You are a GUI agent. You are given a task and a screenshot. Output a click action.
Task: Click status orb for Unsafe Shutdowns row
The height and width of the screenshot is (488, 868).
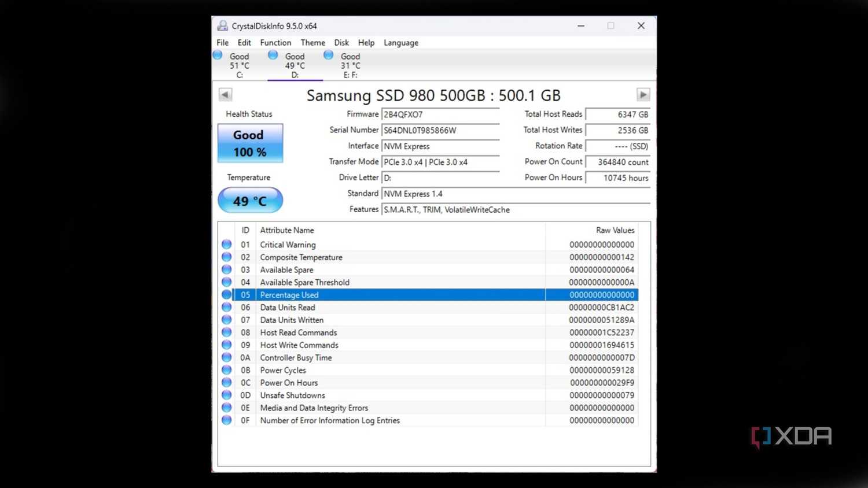coord(226,395)
